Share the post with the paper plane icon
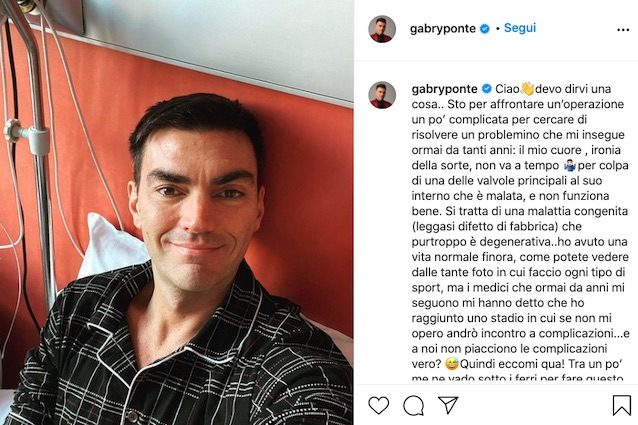Viewport: 638px width, 425px height. click(448, 405)
